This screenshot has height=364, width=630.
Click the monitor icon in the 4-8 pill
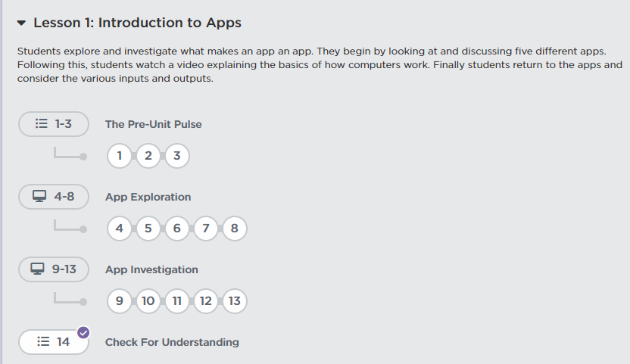(39, 197)
